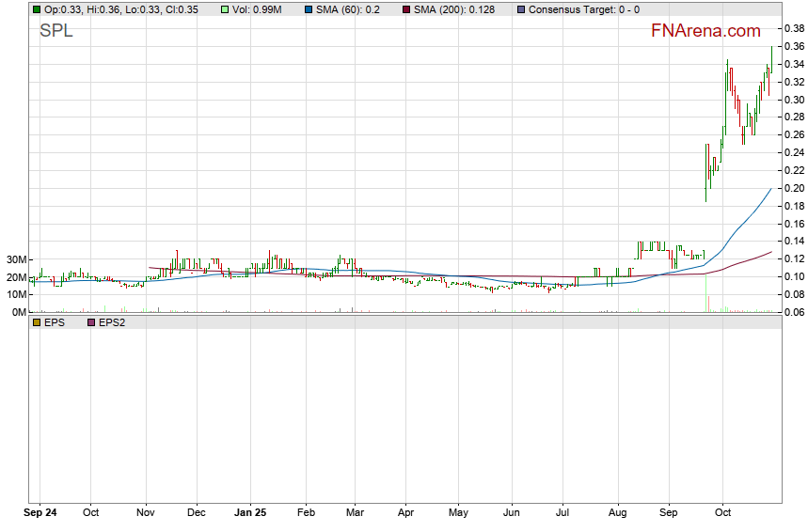This screenshot has height=532, width=808.
Task: Click the green OHLC price legend swatch
Action: pyautogui.click(x=37, y=9)
